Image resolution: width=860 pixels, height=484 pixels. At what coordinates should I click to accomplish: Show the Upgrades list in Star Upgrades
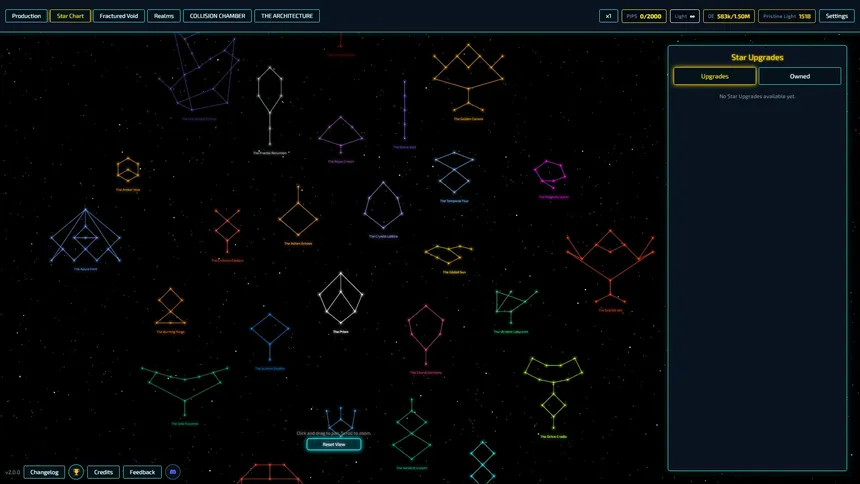(x=715, y=76)
